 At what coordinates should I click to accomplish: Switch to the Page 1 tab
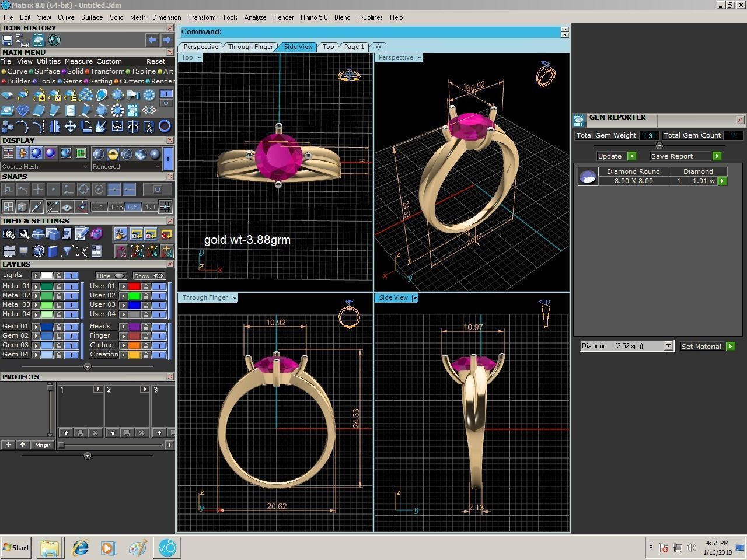[354, 47]
